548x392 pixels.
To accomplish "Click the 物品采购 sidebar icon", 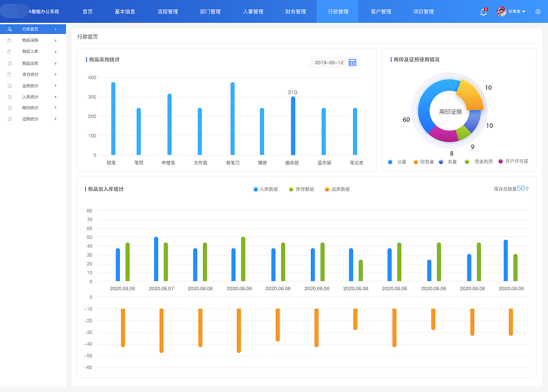I will pos(9,41).
